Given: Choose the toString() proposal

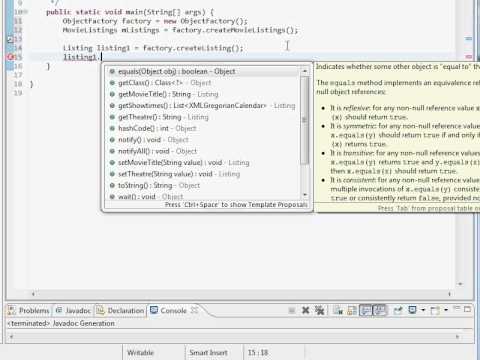Looking at the screenshot, I should 202,185.
